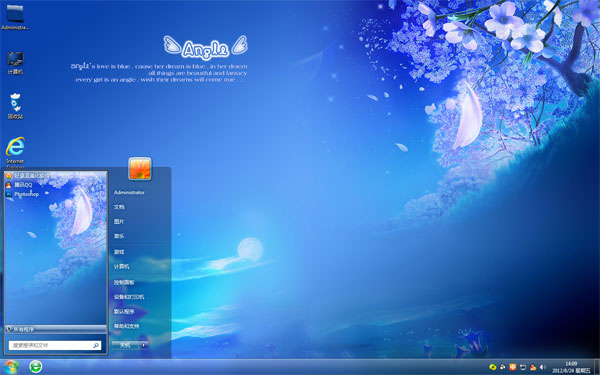Viewport: 600px width, 375px height.
Task: Open 默认程序 in Start menu
Action: click(x=124, y=312)
